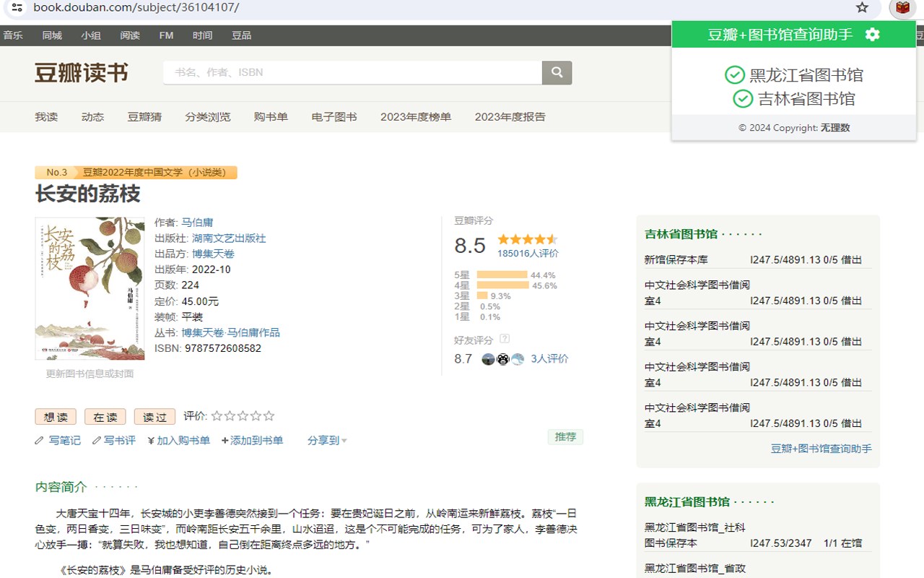Mark the book as 想读

(x=56, y=417)
